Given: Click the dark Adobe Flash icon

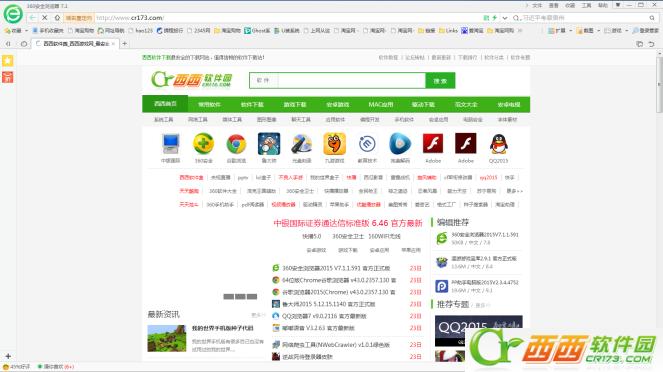Looking at the screenshot, I should [x=466, y=143].
